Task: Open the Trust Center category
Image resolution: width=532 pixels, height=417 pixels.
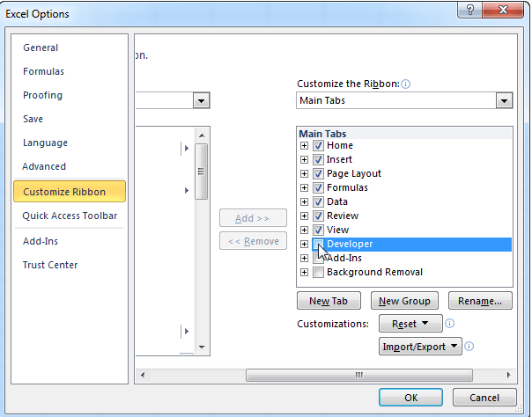Action: click(50, 265)
